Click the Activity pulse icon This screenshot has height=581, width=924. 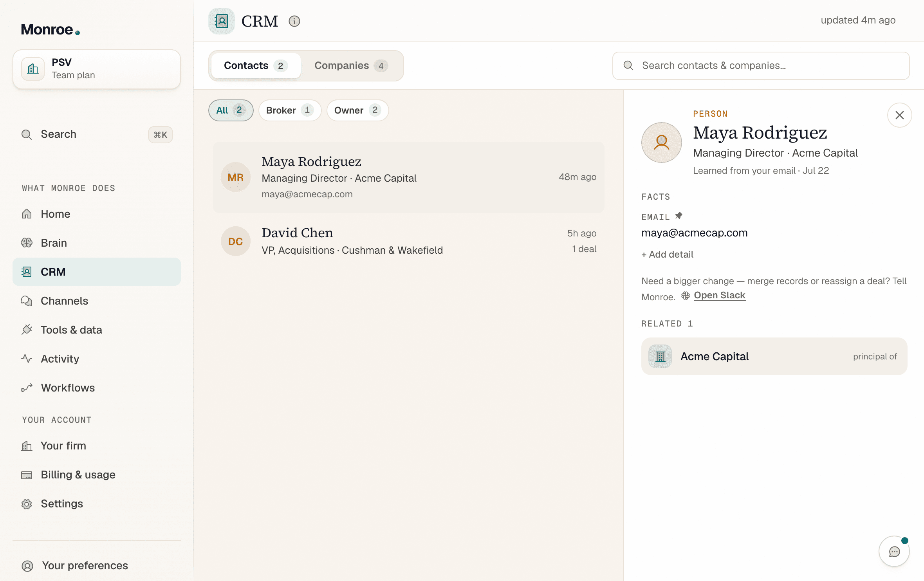27,359
